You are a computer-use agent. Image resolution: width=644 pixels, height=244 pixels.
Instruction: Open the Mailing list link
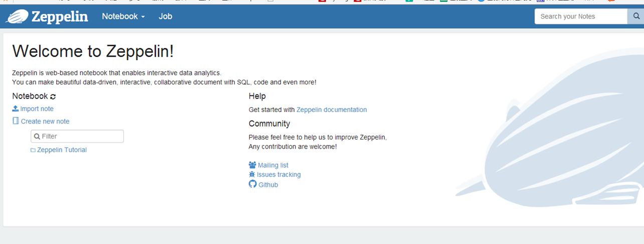(269, 165)
